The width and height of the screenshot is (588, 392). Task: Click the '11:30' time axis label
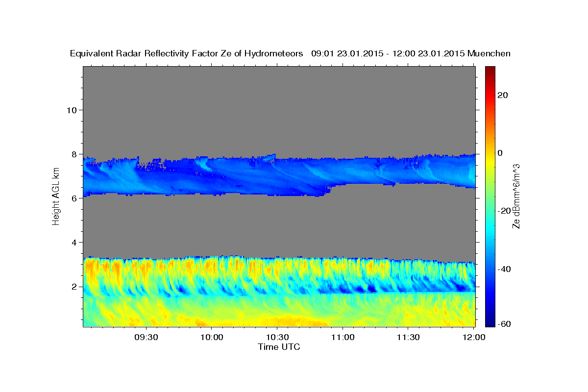408,338
